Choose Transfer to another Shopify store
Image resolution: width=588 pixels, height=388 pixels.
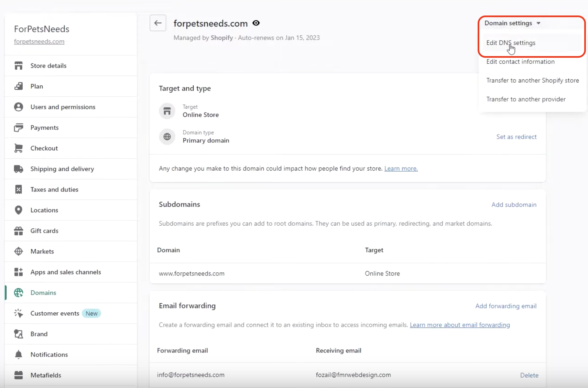(533, 80)
